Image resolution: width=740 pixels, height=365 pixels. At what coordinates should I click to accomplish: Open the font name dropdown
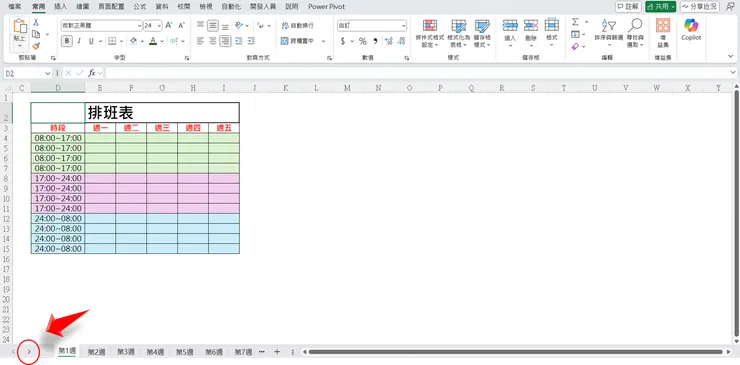click(x=139, y=25)
